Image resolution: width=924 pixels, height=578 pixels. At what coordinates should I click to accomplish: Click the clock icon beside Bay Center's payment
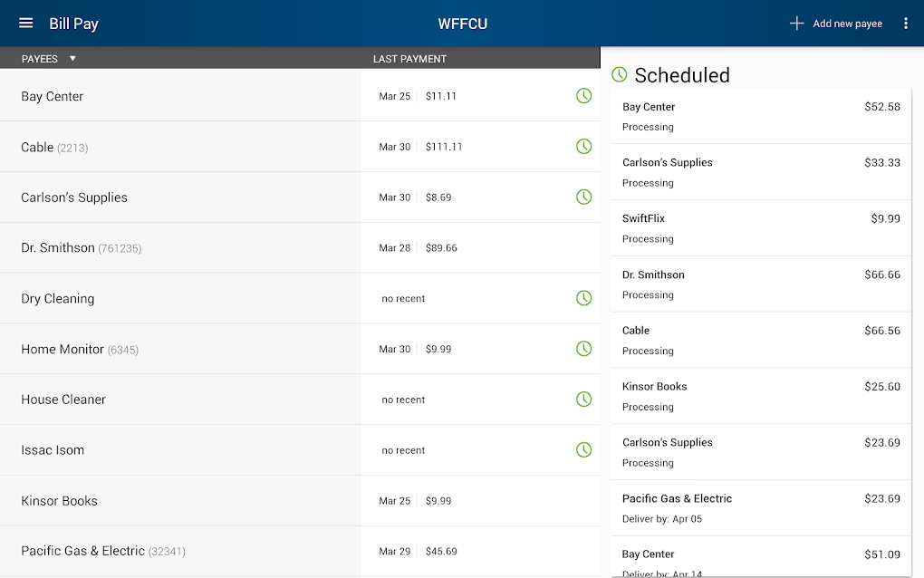(583, 95)
